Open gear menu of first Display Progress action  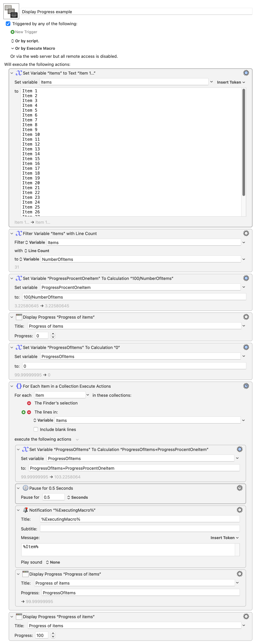coord(246,317)
